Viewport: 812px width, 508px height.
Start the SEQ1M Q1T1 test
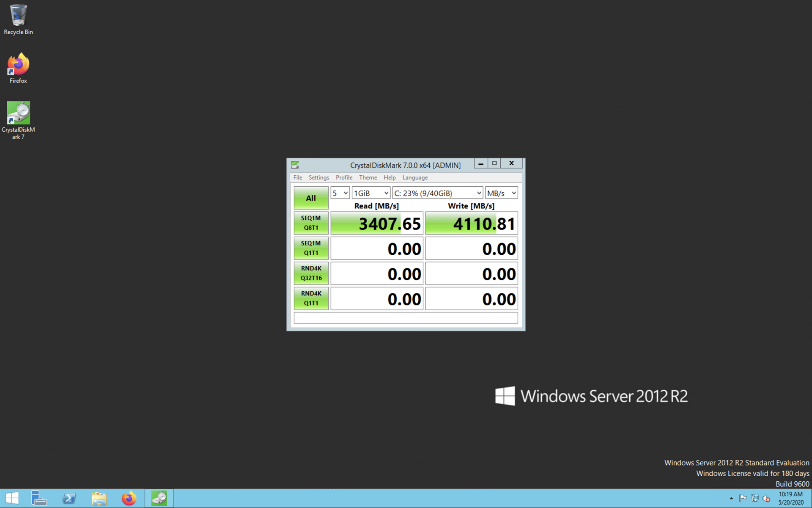(311, 248)
